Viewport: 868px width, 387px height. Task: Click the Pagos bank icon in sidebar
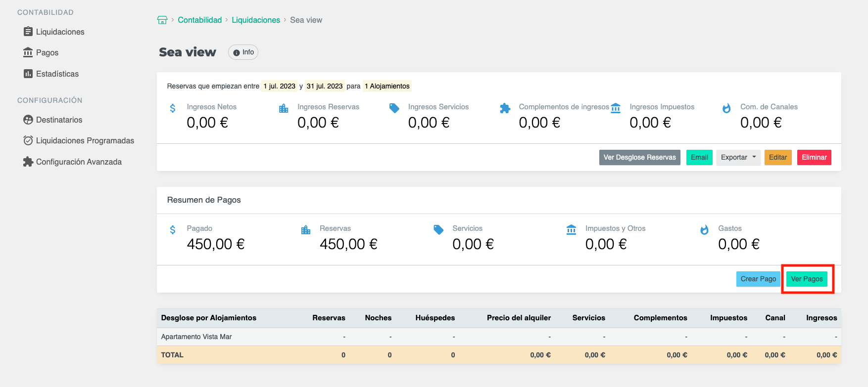28,52
